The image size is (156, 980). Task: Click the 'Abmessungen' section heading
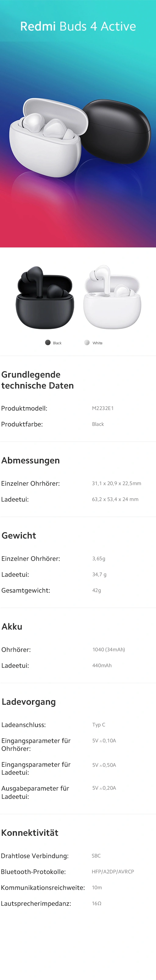click(30, 460)
